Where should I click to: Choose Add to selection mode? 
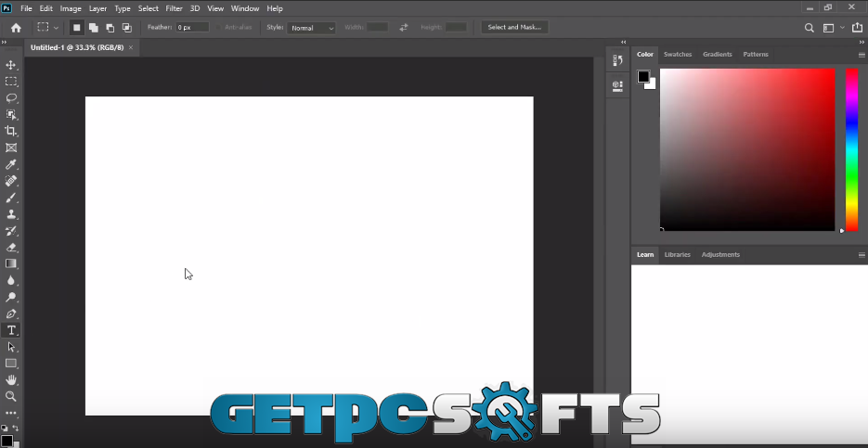93,28
